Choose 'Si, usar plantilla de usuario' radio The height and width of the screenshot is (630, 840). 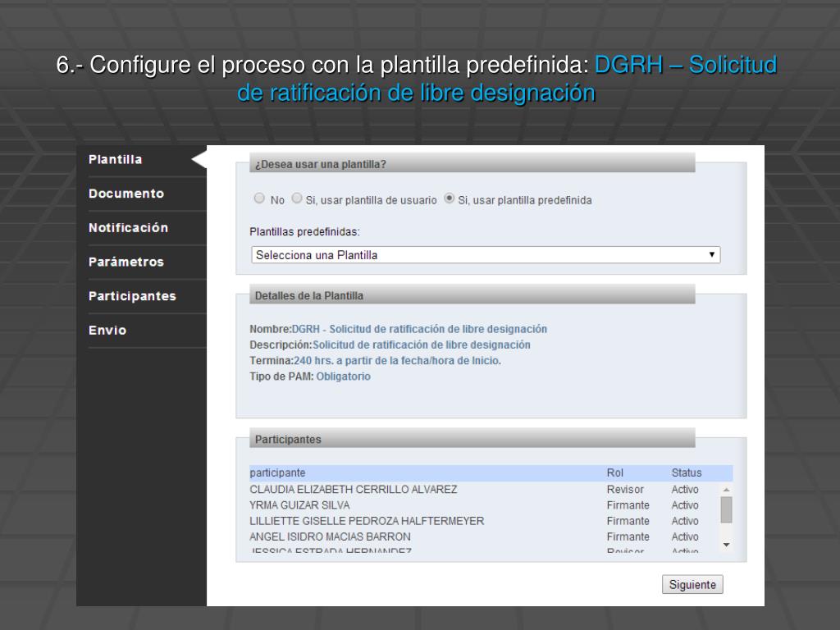297,199
